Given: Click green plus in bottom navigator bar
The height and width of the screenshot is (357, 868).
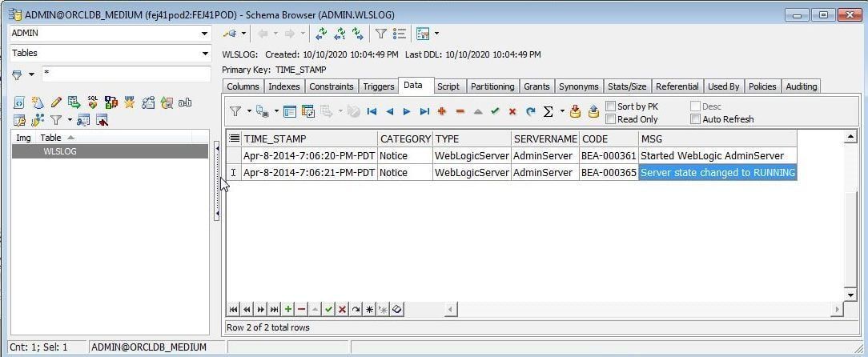Looking at the screenshot, I should point(287,310).
